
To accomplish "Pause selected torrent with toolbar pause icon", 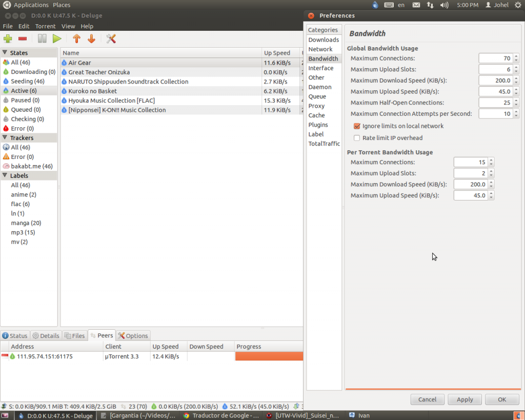I will pyautogui.click(x=42, y=38).
